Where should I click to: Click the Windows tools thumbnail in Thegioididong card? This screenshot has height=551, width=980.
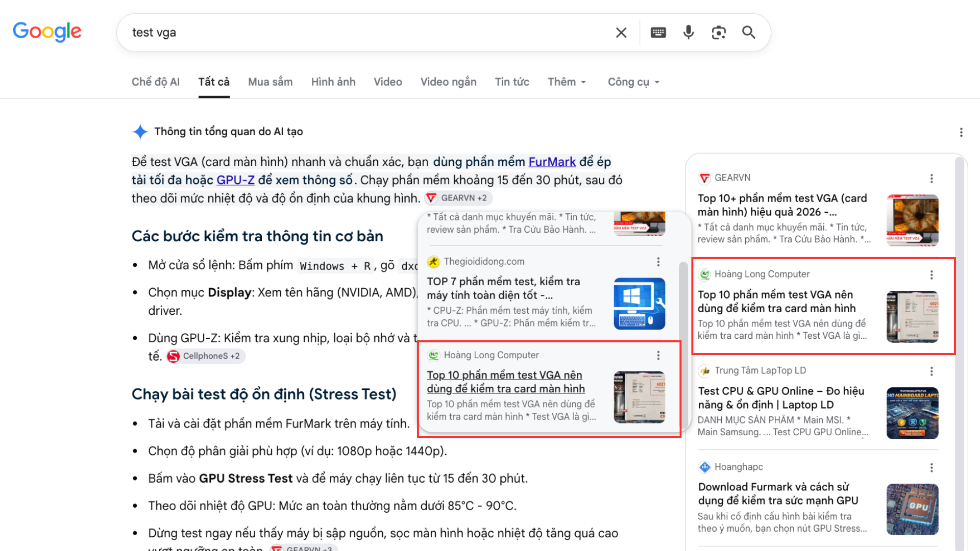coord(640,304)
